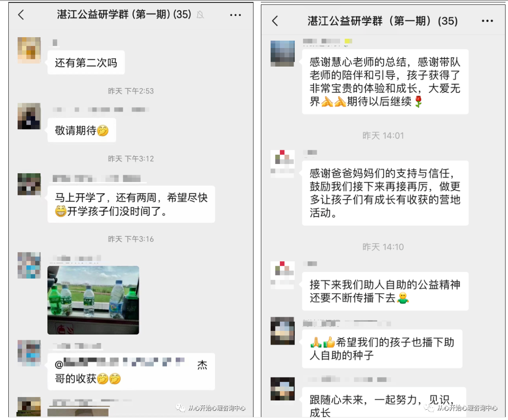508x420 pixels.
Task: Select the 接下来我们助人自助 message bubble
Action: [x=385, y=291]
